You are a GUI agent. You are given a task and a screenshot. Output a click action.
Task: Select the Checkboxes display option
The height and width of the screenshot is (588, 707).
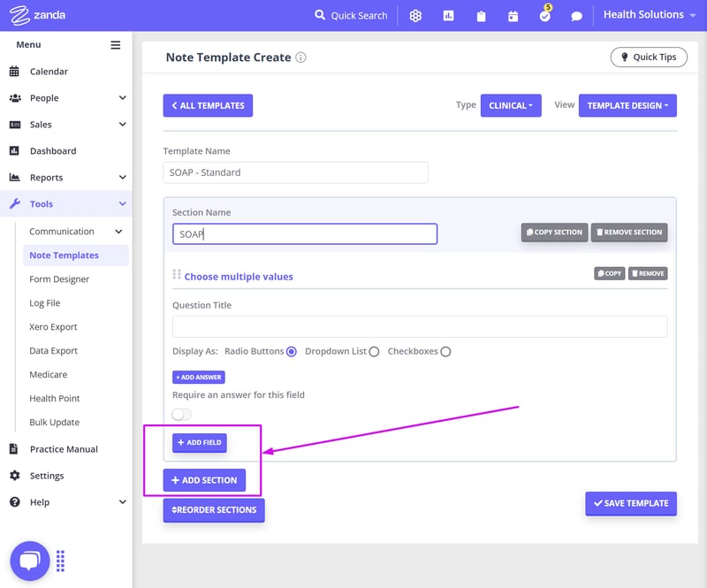(445, 352)
